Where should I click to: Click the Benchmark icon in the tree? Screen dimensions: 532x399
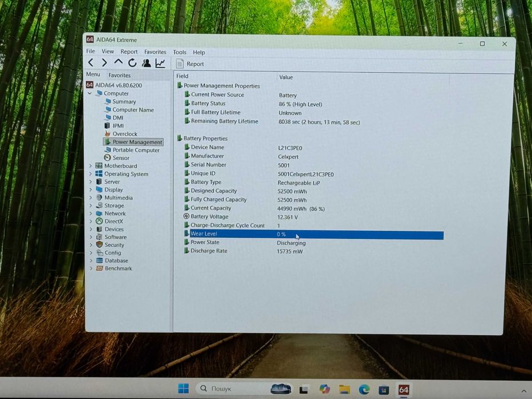[x=99, y=268]
